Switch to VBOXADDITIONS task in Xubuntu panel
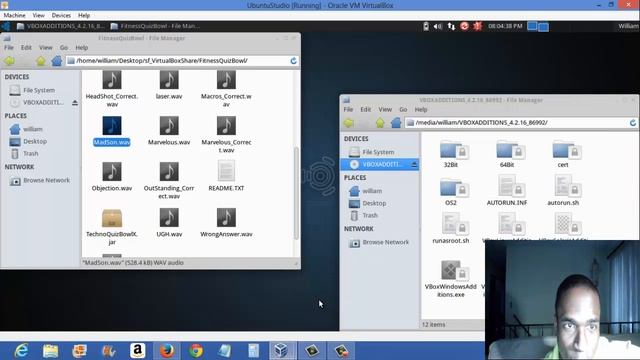Viewport: 640px width, 360px height. coord(60,26)
